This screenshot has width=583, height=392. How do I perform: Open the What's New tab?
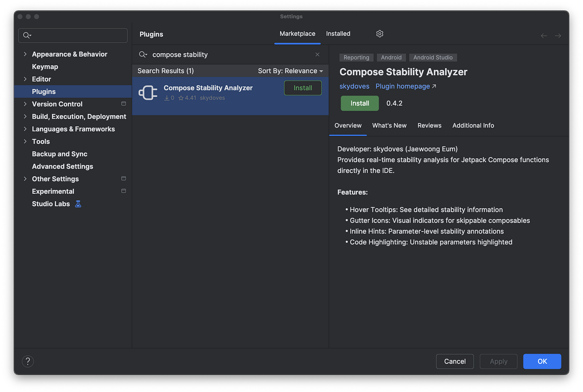coord(389,125)
